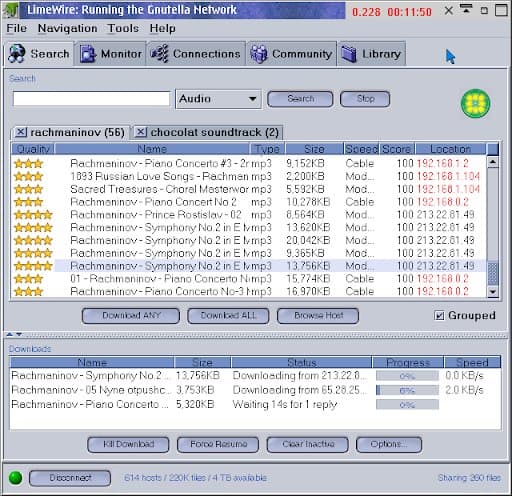The width and height of the screenshot is (512, 496).
Task: Open the Connections tab with network icon
Action: coord(196,54)
